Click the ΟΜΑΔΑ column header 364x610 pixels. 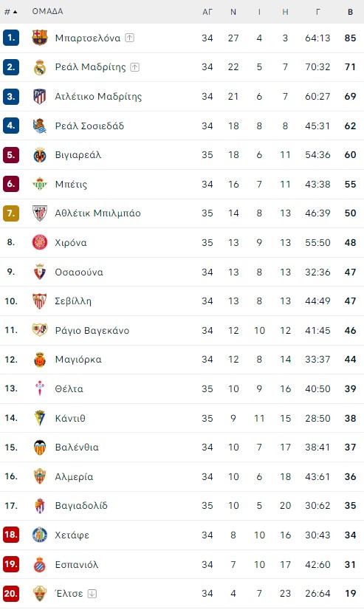[x=47, y=11]
